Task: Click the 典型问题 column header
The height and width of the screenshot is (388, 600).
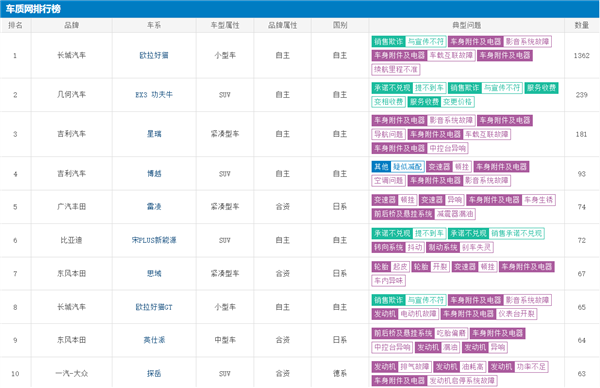Action: click(466, 25)
